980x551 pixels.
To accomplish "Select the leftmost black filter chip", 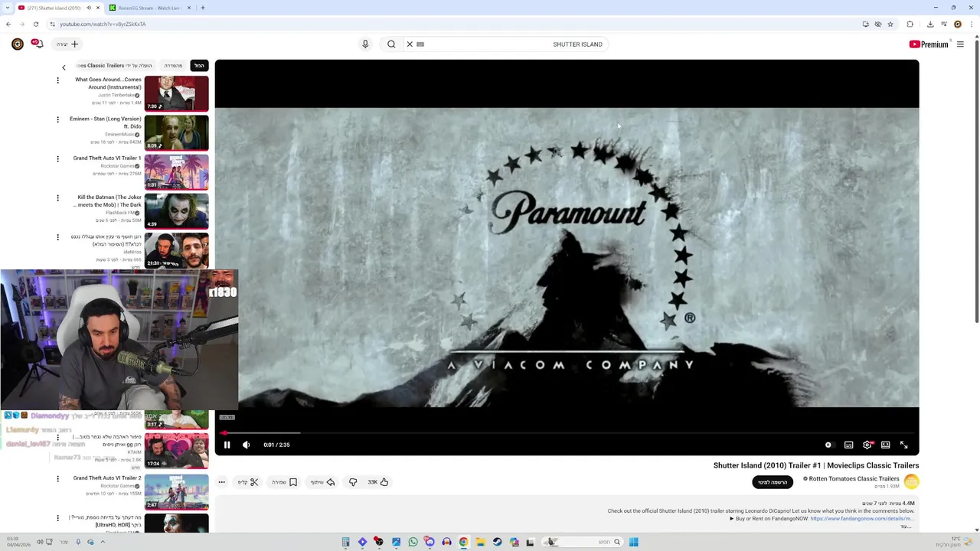I will point(199,66).
